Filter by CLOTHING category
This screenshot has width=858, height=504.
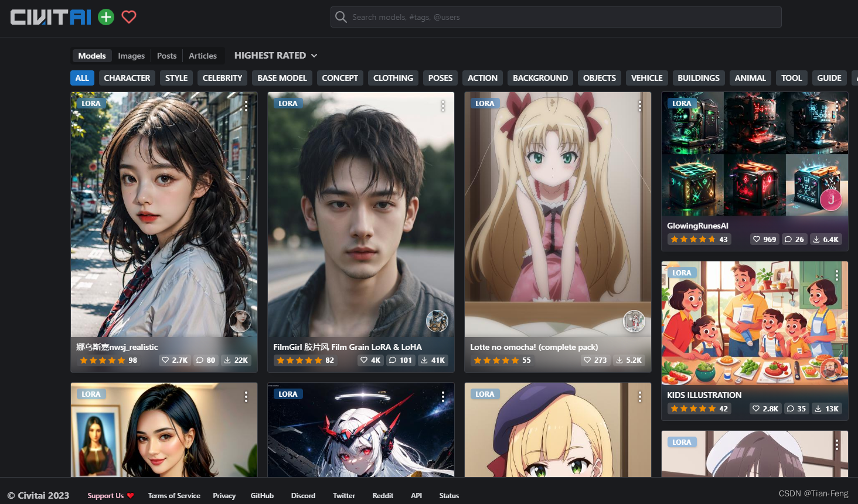[393, 78]
